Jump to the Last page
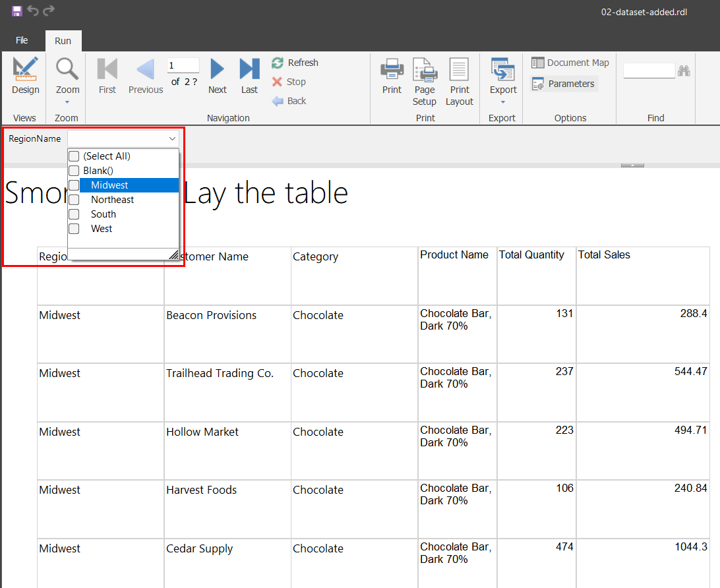The height and width of the screenshot is (588, 720). 249,76
